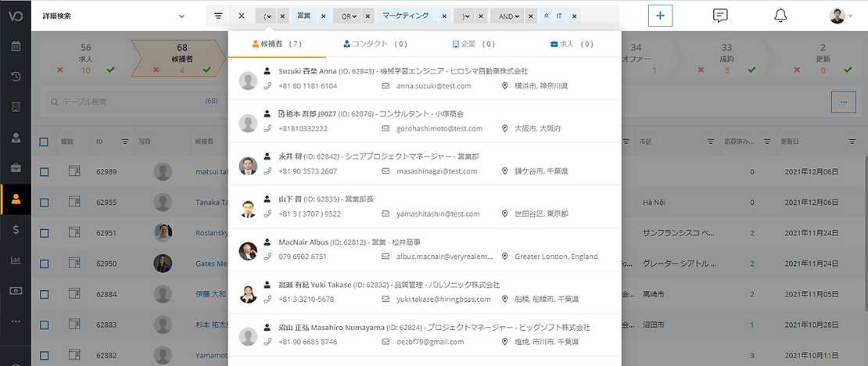This screenshot has width=868, height=366.
Task: Switch to the コンタクト results tab
Action: [x=375, y=45]
